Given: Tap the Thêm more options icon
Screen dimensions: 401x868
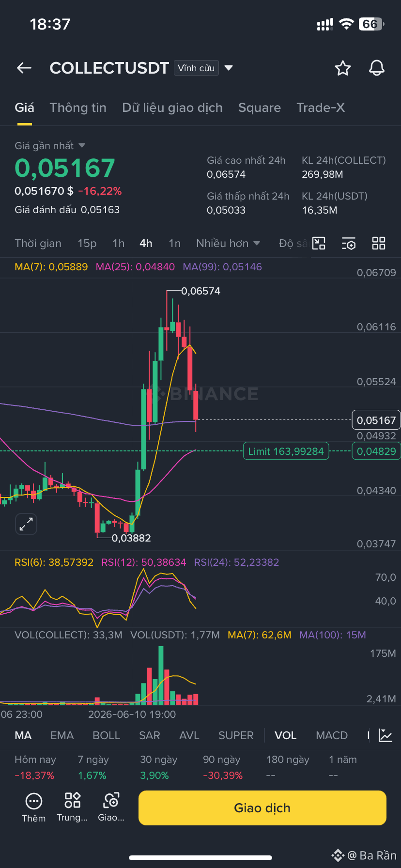Looking at the screenshot, I should [34, 807].
